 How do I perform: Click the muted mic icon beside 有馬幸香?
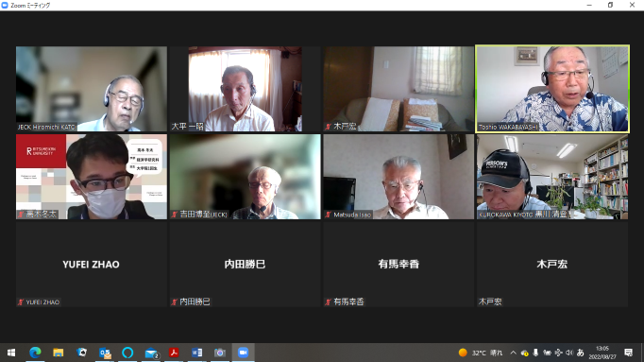click(x=328, y=302)
